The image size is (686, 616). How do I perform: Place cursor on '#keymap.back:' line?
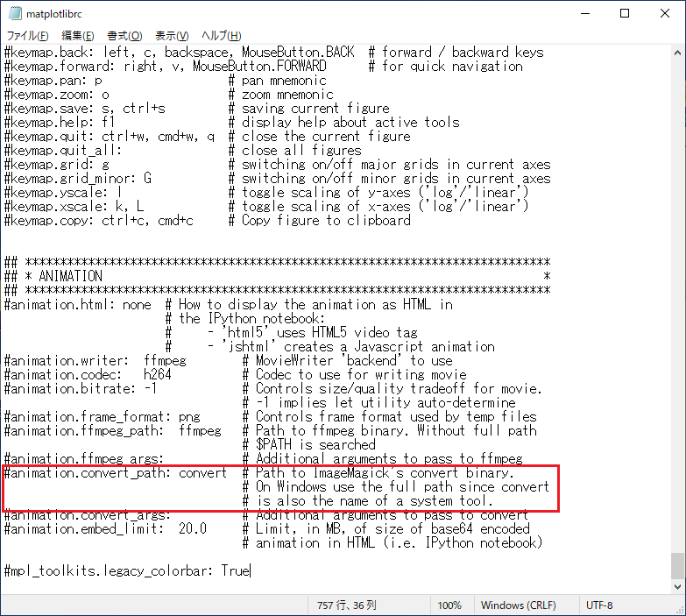point(274,52)
